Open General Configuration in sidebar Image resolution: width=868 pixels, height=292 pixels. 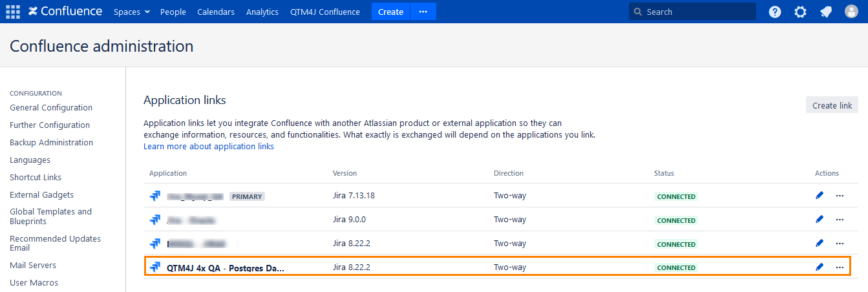point(51,108)
